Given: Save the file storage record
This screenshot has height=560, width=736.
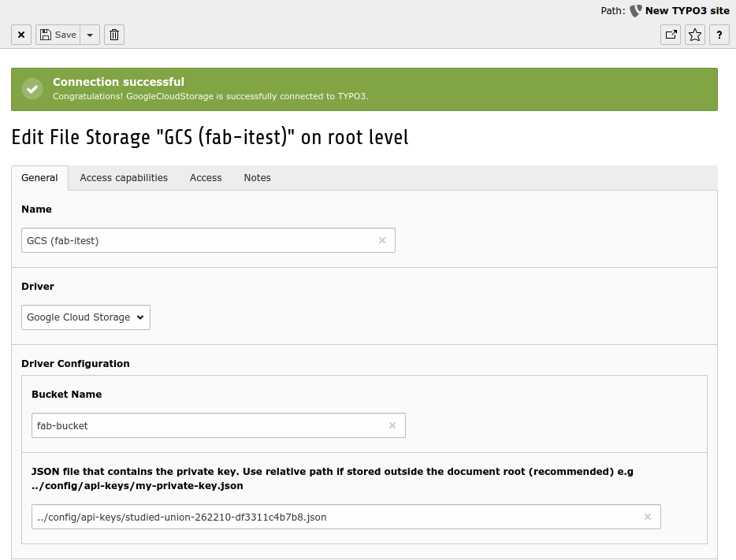Looking at the screenshot, I should pyautogui.click(x=58, y=35).
